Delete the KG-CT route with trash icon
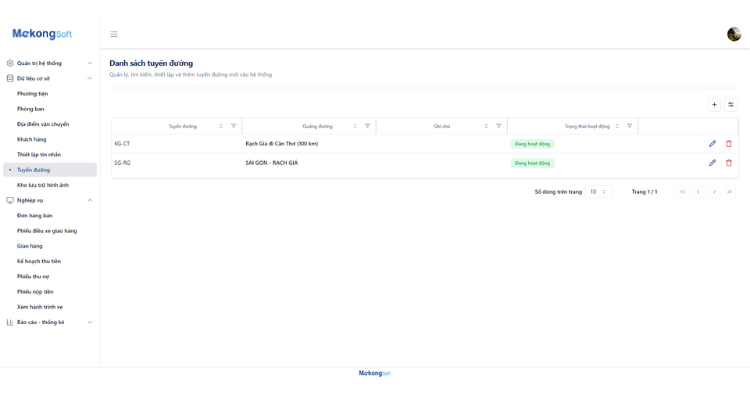The width and height of the screenshot is (750, 400). [x=728, y=144]
